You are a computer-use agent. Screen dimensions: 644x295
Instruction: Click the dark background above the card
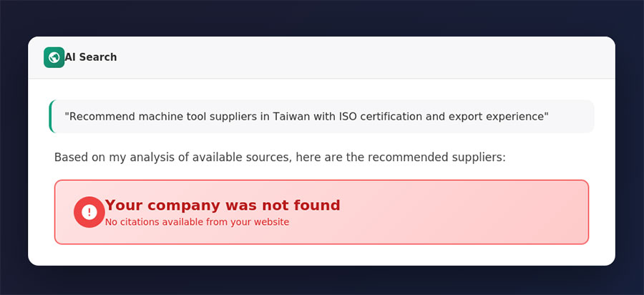[322, 17]
